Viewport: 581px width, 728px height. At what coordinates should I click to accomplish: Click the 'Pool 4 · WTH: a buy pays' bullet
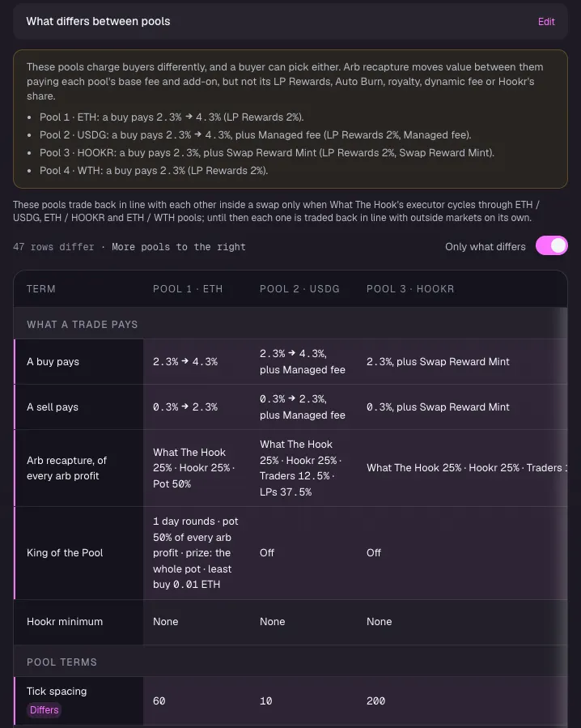(x=154, y=170)
